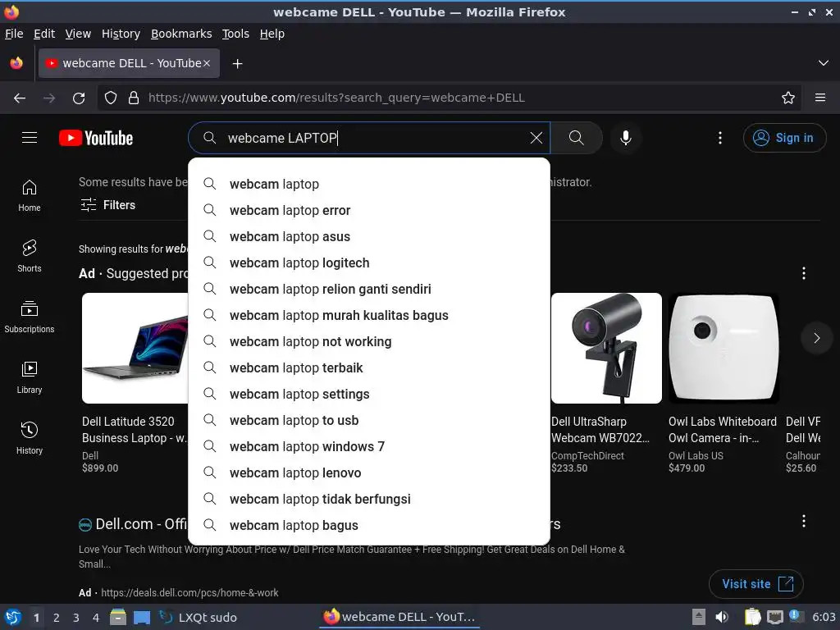
Task: Open the tracking protection shield icon
Action: point(111,98)
